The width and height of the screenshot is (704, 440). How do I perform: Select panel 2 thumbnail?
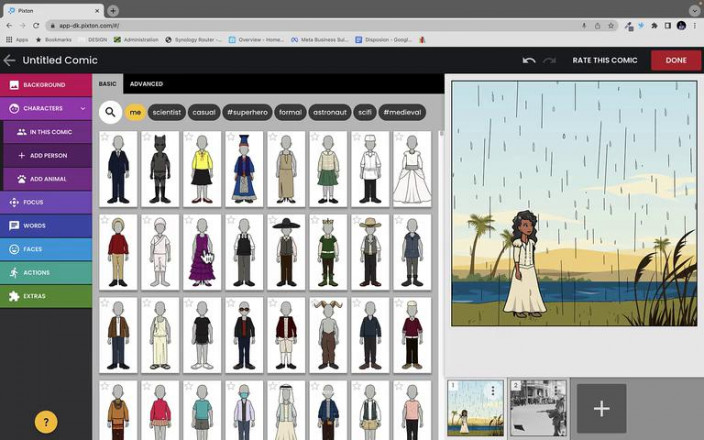click(x=538, y=407)
